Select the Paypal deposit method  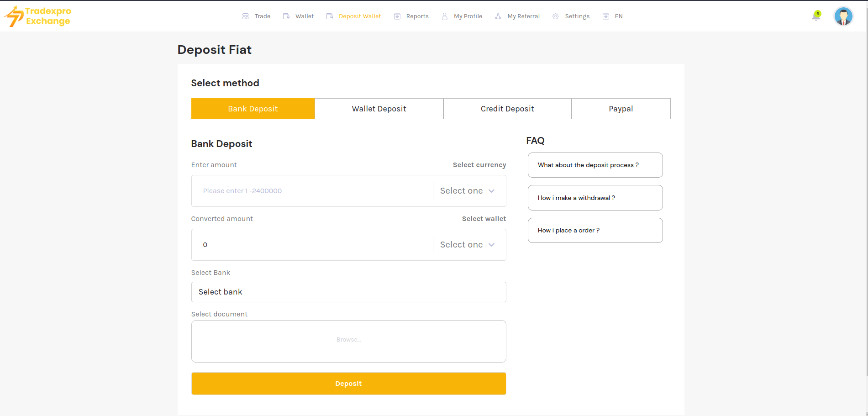pos(621,109)
